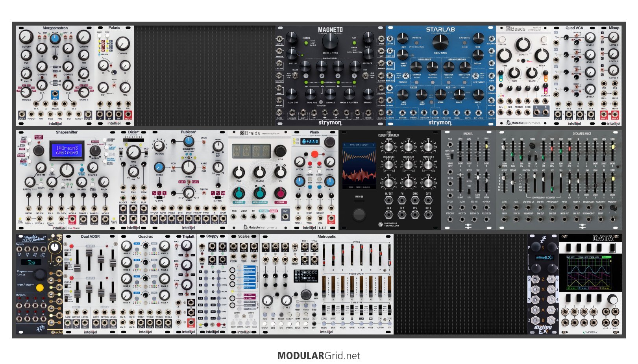Click the RATE knob on the ochd module
This screenshot has height=364, width=638.
coord(55,248)
